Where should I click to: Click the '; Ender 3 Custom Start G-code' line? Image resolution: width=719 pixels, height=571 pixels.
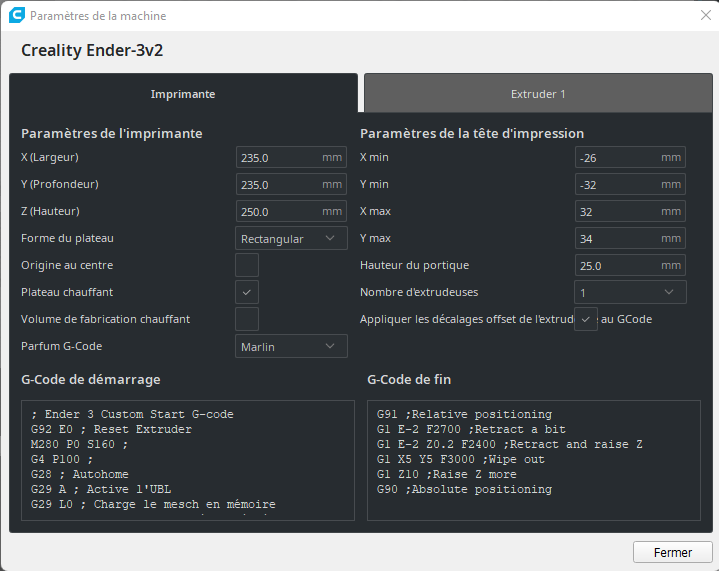[x=132, y=415]
